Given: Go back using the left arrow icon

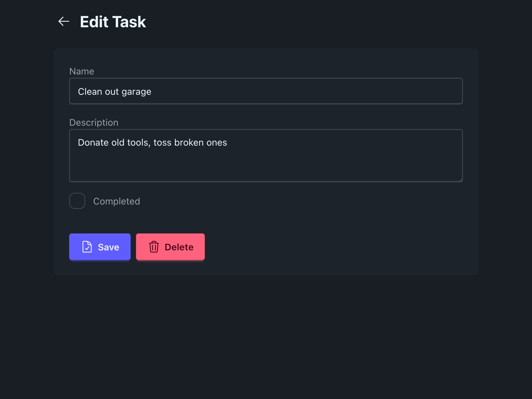Looking at the screenshot, I should 64,22.
